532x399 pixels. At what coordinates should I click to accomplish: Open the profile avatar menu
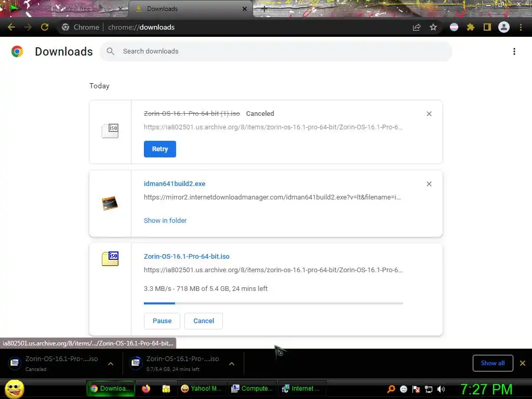click(x=504, y=27)
